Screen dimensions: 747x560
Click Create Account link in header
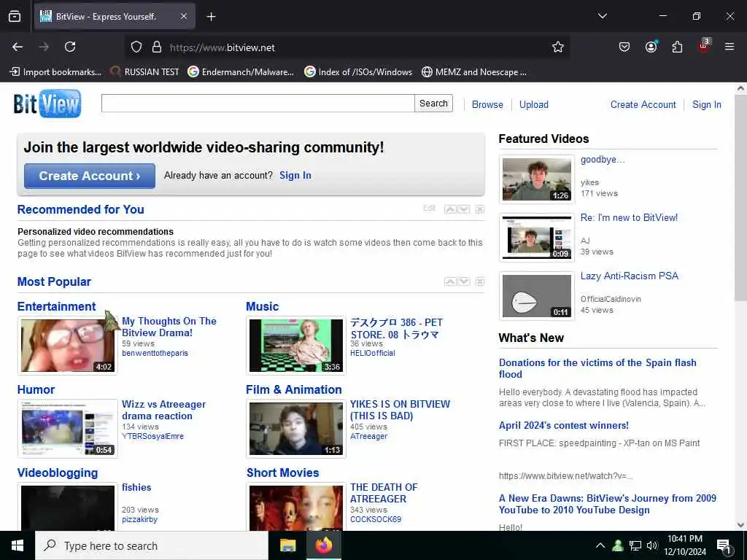[643, 104]
